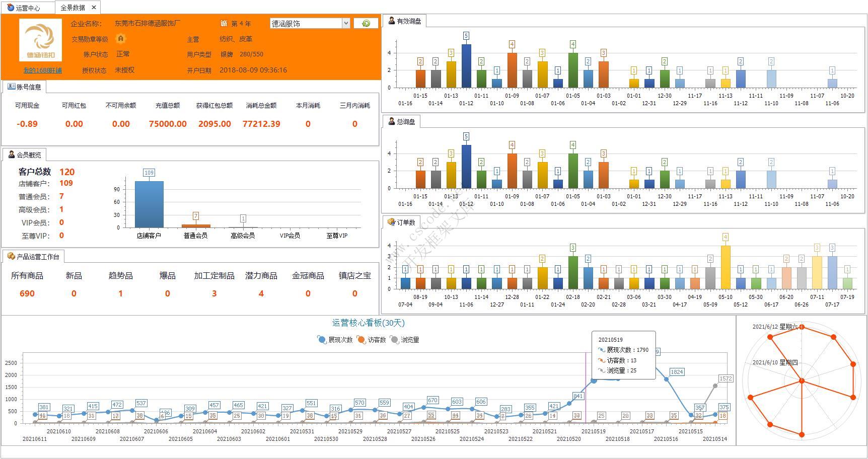
Task: Select the 全景数据 tab
Action: (73, 8)
